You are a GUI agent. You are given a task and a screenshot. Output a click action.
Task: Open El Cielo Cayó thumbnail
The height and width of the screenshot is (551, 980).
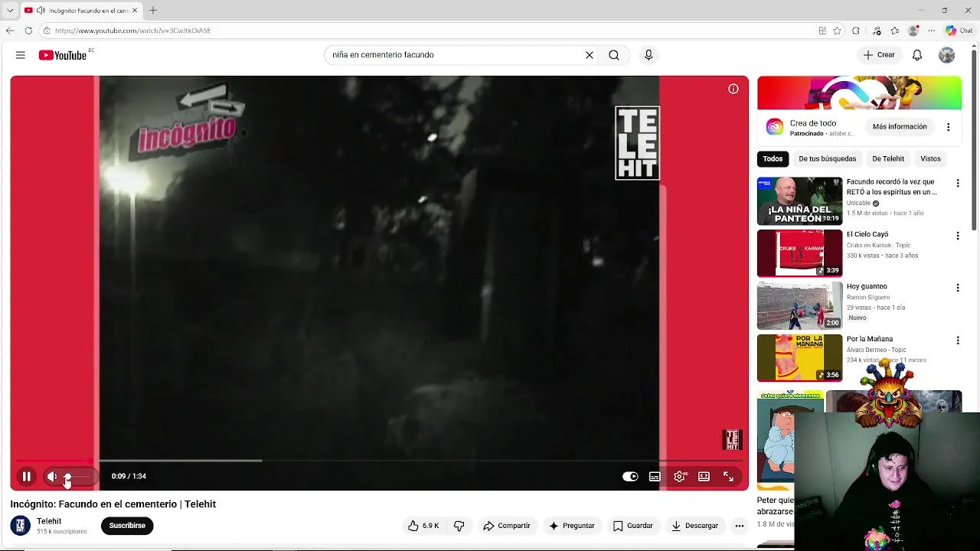pyautogui.click(x=799, y=253)
